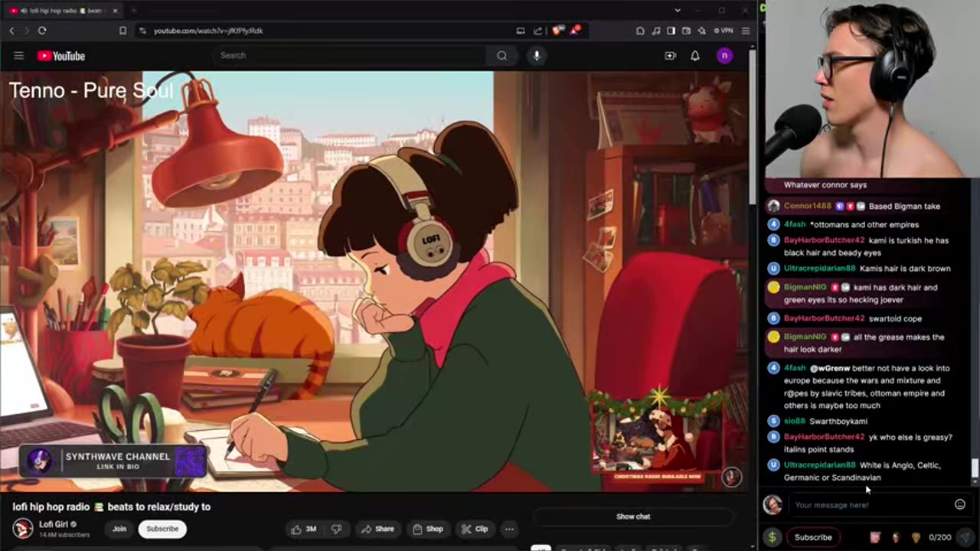
Task: Open the YouTube hamburger guide menu
Action: pos(19,56)
